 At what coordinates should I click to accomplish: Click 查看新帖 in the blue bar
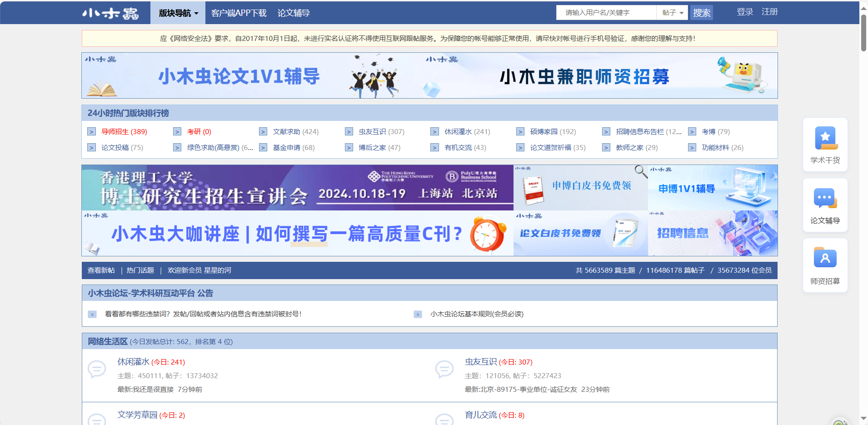pyautogui.click(x=101, y=270)
